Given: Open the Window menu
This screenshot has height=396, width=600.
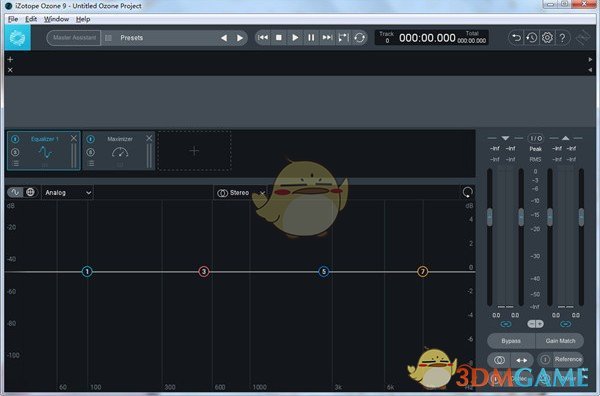Looking at the screenshot, I should pyautogui.click(x=56, y=19).
